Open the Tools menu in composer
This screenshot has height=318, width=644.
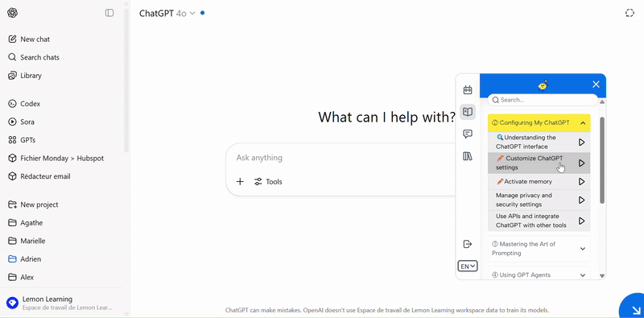pyautogui.click(x=268, y=182)
